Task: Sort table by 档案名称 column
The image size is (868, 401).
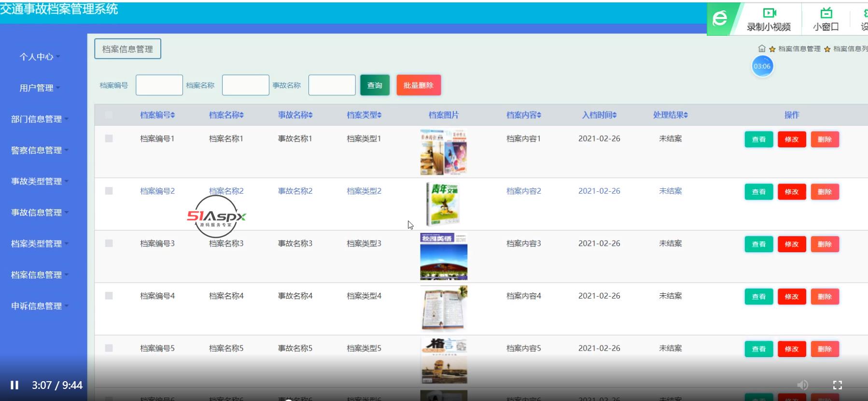Action: [226, 115]
